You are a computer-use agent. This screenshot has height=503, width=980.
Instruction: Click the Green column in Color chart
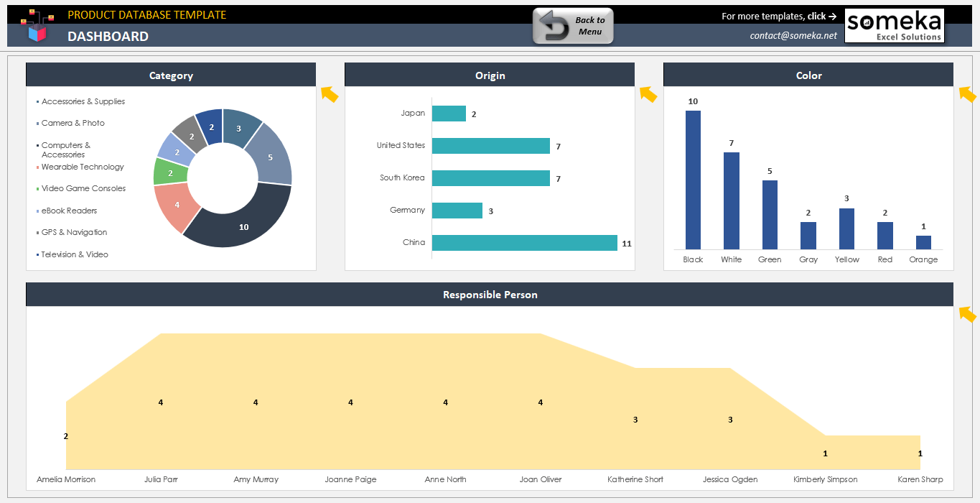770,215
